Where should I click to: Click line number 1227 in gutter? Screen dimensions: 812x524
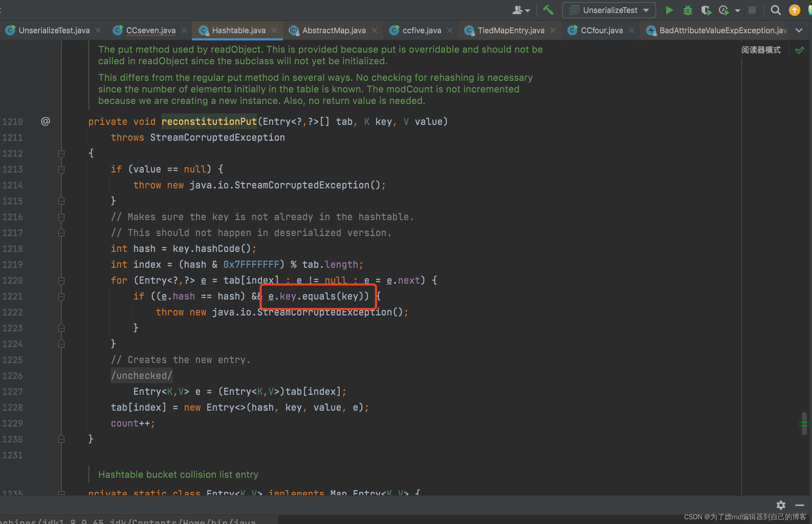click(x=13, y=392)
